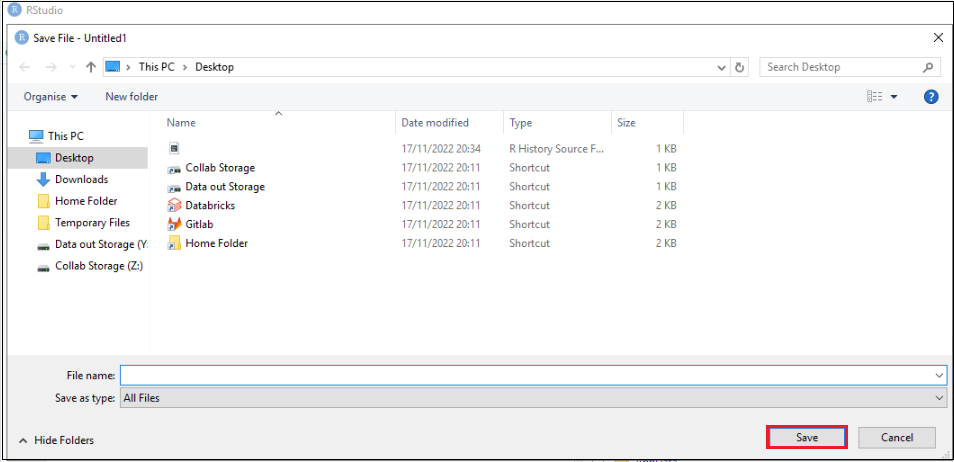Viewport: 954px width, 462px height.
Task: Click the Cancel button
Action: (x=897, y=437)
